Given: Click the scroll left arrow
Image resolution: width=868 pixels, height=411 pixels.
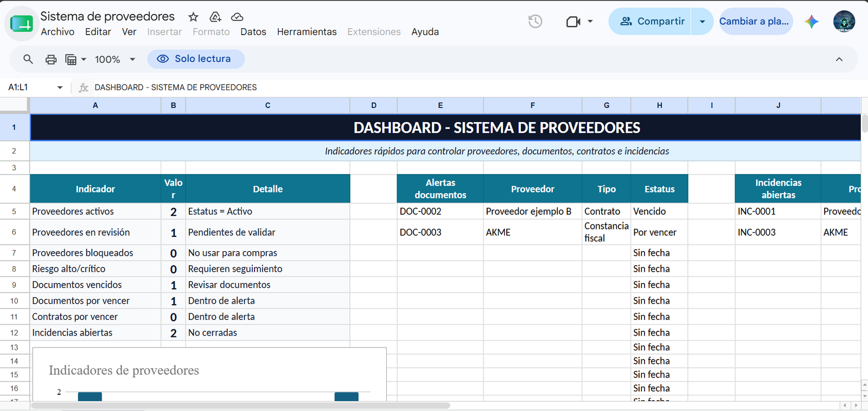Looking at the screenshot, I should 845,406.
